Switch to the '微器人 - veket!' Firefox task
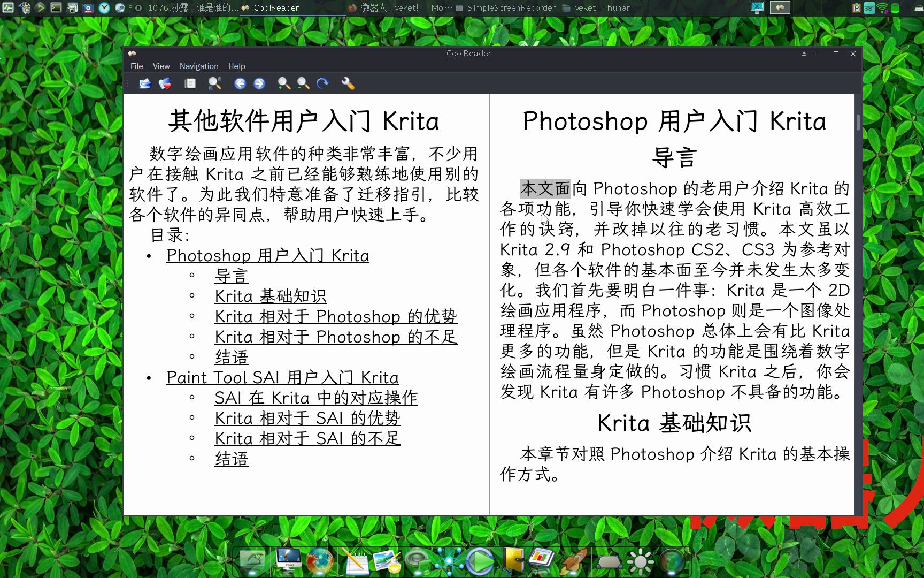This screenshot has width=924, height=578. (399, 7)
